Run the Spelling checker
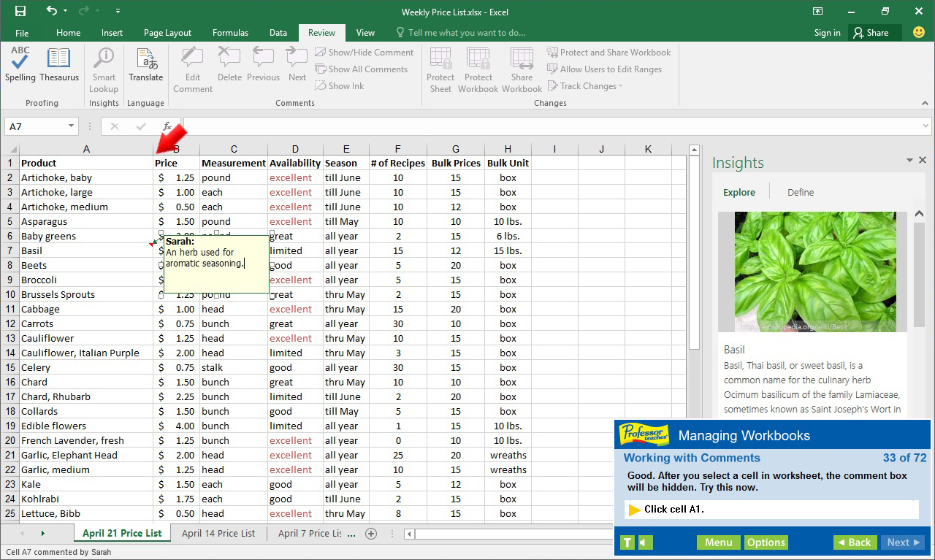Image resolution: width=935 pixels, height=560 pixels. pyautogui.click(x=20, y=66)
